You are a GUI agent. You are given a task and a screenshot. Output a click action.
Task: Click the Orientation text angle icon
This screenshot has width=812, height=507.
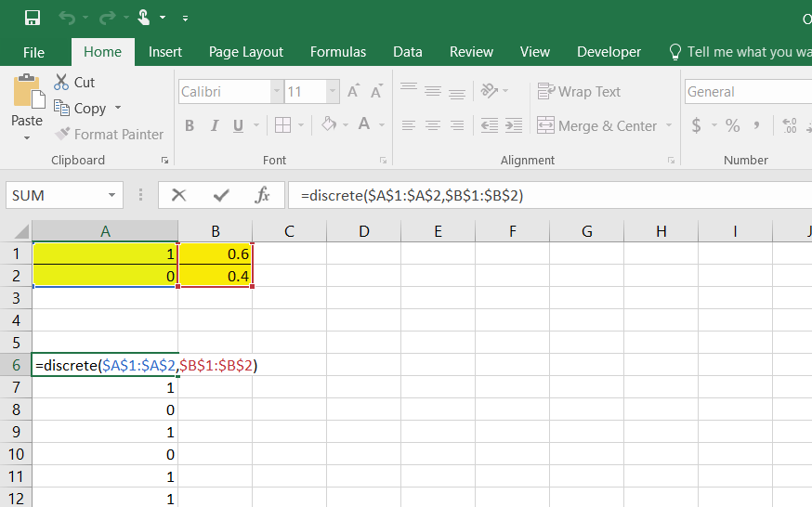(489, 91)
